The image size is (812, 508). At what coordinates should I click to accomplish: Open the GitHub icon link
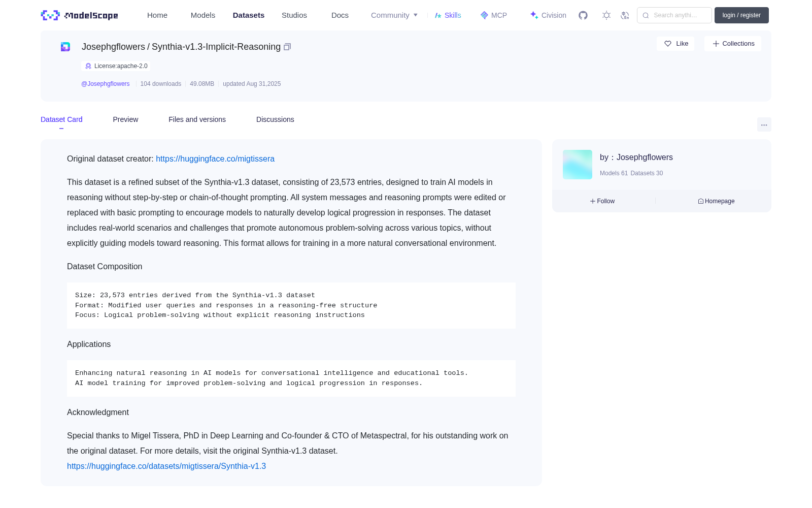(x=583, y=15)
